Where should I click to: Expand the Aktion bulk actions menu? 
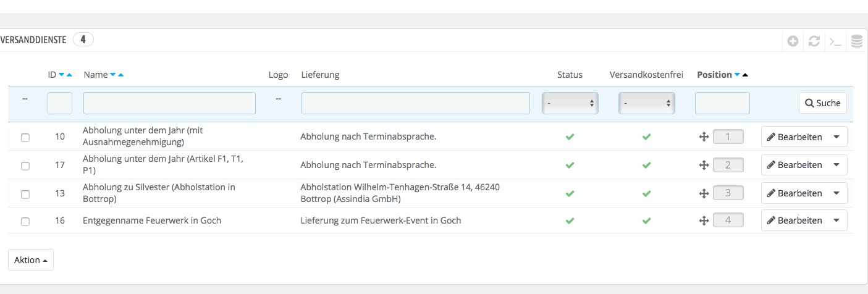click(31, 260)
